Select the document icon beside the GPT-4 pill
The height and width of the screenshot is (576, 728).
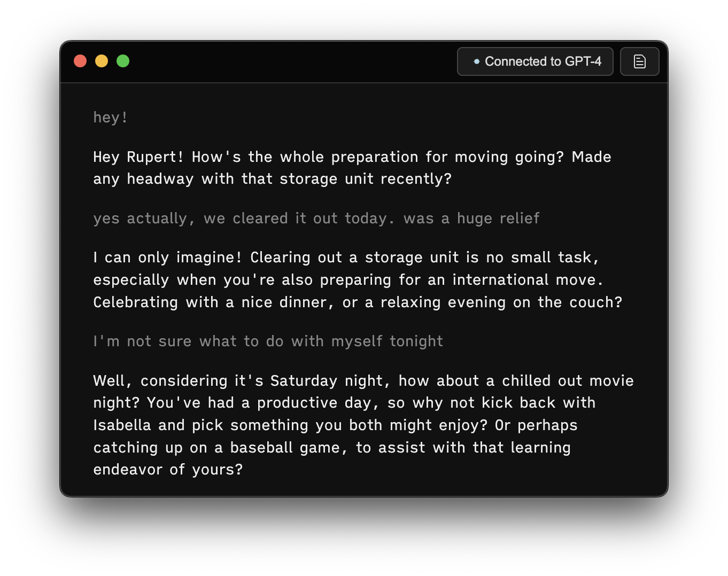(639, 61)
